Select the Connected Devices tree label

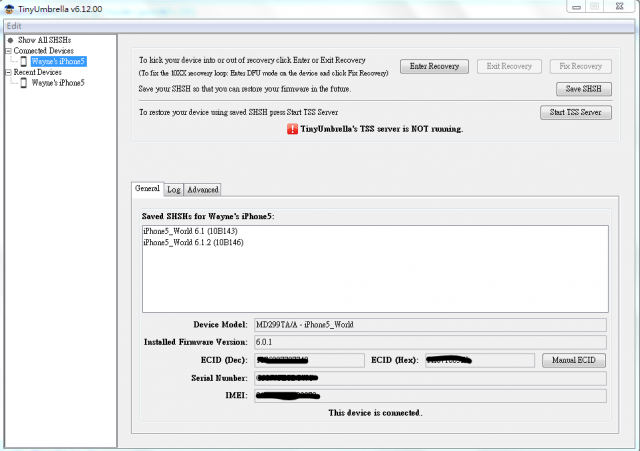[44, 51]
